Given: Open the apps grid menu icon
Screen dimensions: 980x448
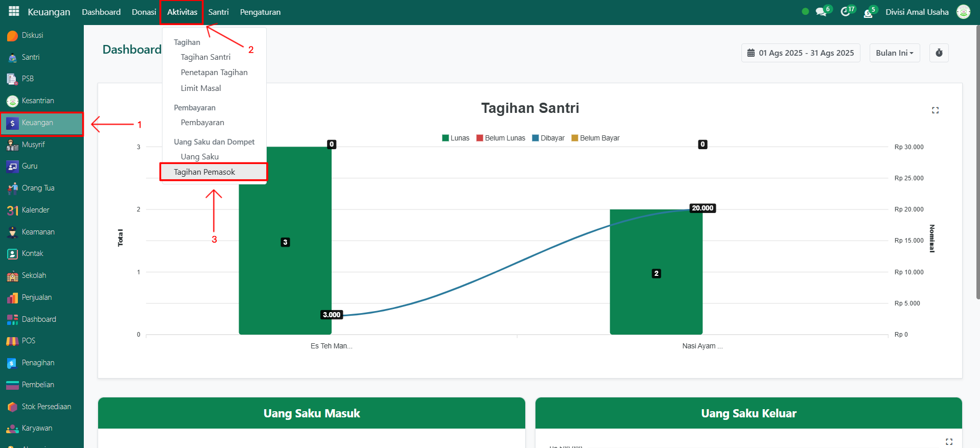Looking at the screenshot, I should [x=14, y=11].
